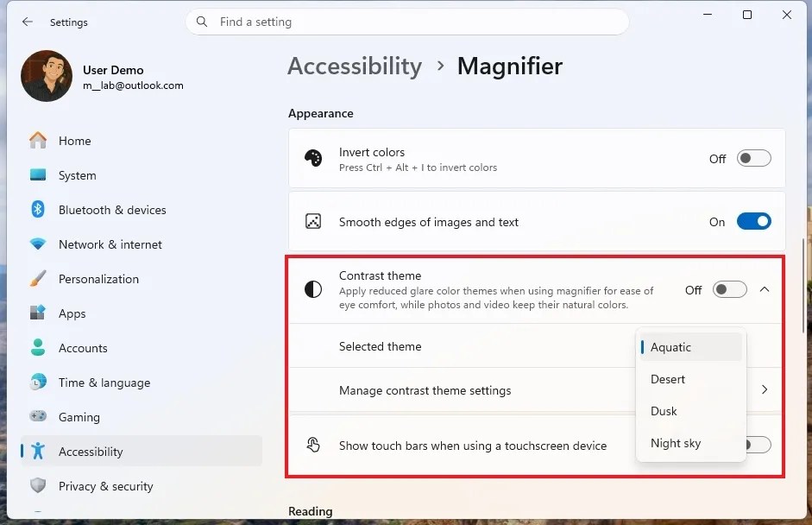Click the Invert colors palette icon
The image size is (812, 525).
point(313,158)
